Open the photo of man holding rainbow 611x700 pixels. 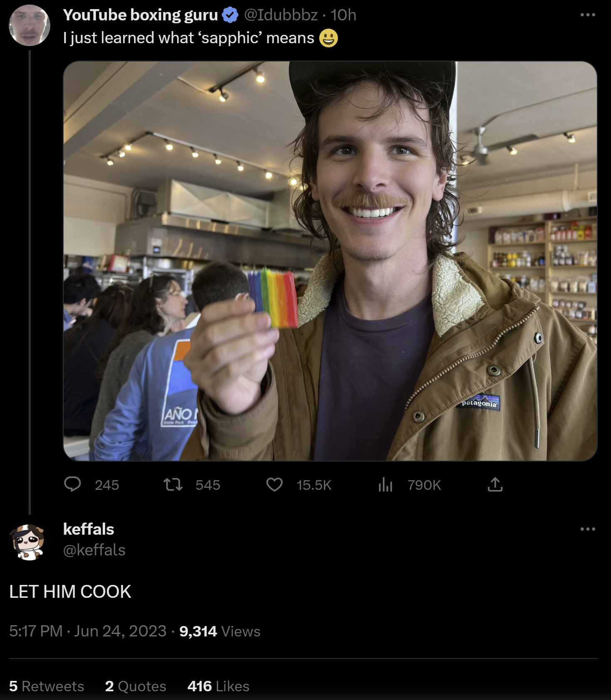(330, 261)
